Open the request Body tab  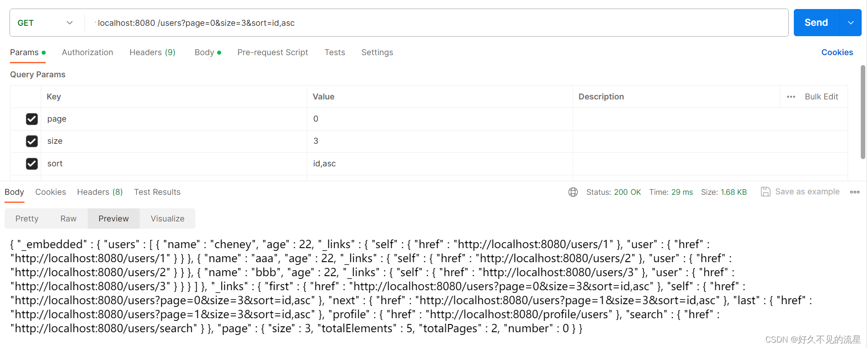point(208,52)
